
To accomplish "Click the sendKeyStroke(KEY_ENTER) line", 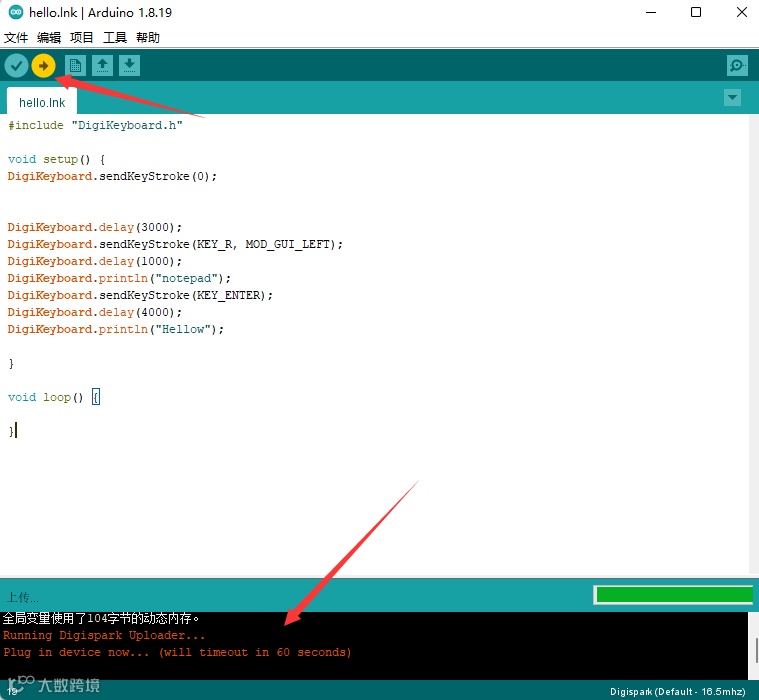I will coord(140,295).
